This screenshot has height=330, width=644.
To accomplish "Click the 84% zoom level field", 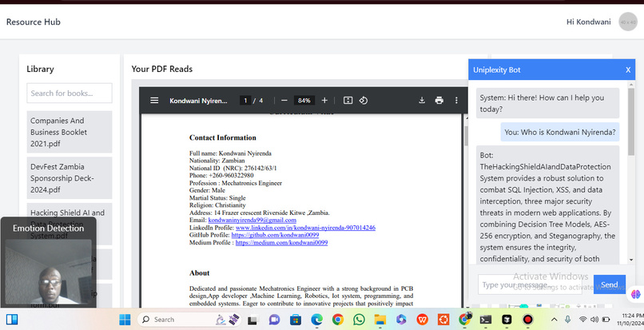I will [304, 100].
